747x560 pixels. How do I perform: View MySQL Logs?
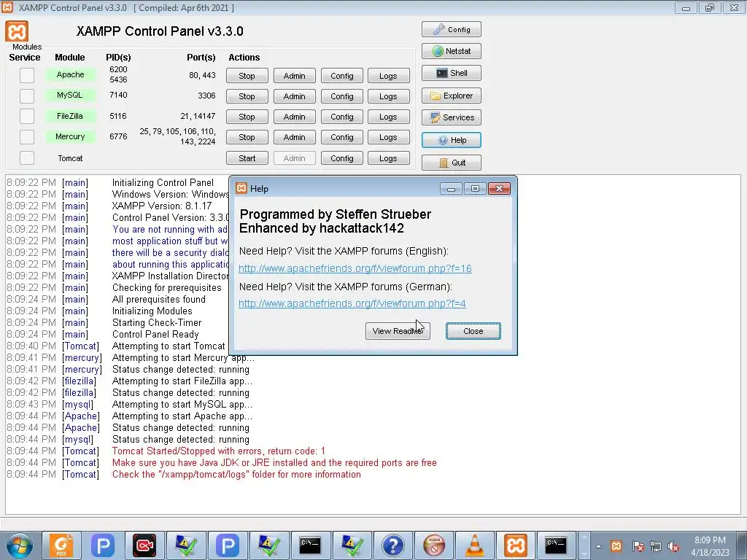click(388, 96)
